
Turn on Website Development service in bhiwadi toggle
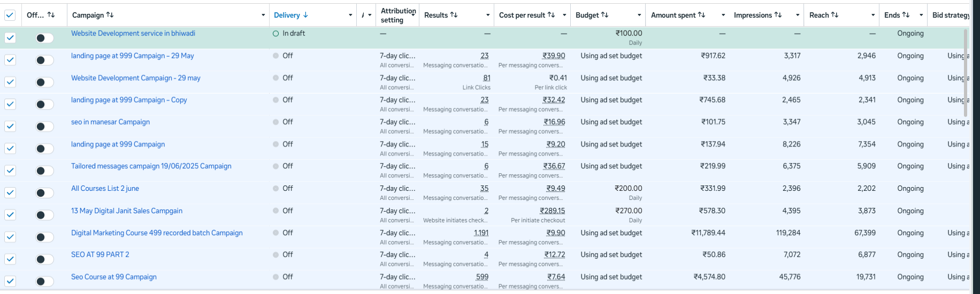click(44, 38)
